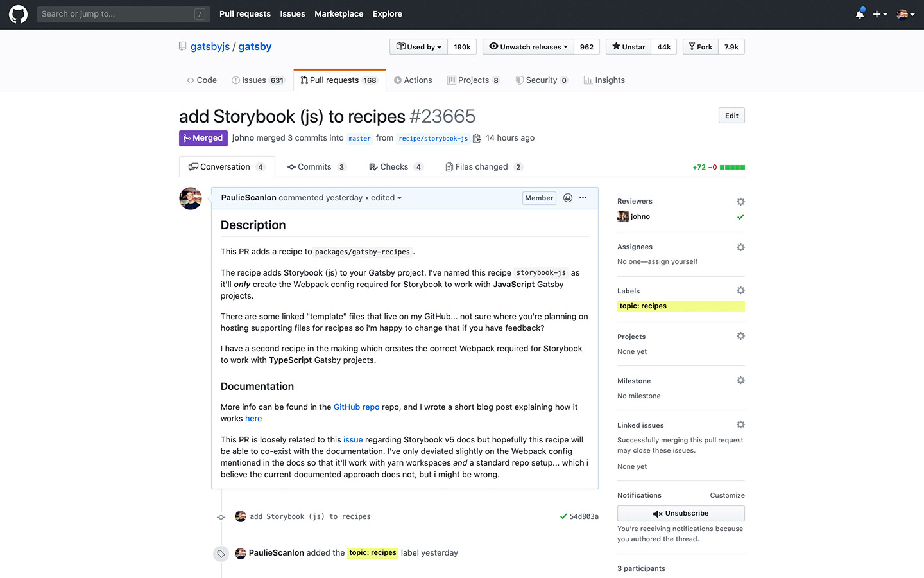Image resolution: width=924 pixels, height=578 pixels.
Task: Open Explore in top navigation
Action: pyautogui.click(x=388, y=14)
